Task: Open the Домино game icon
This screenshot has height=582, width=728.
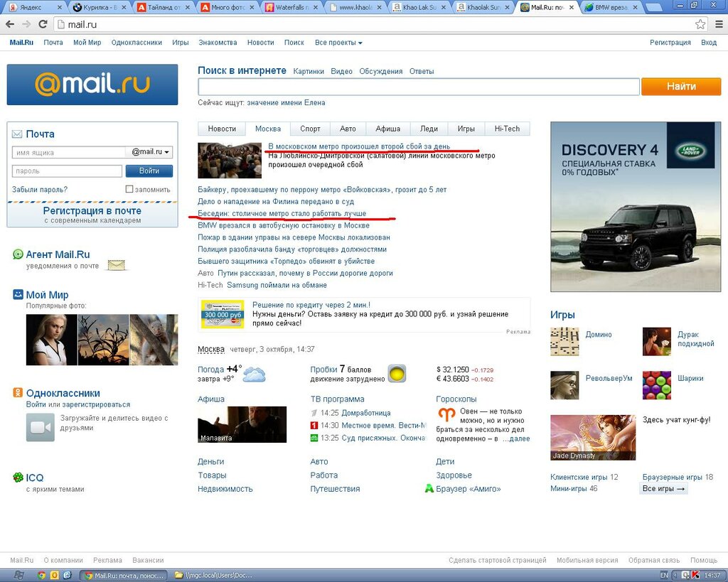Action: click(x=564, y=342)
